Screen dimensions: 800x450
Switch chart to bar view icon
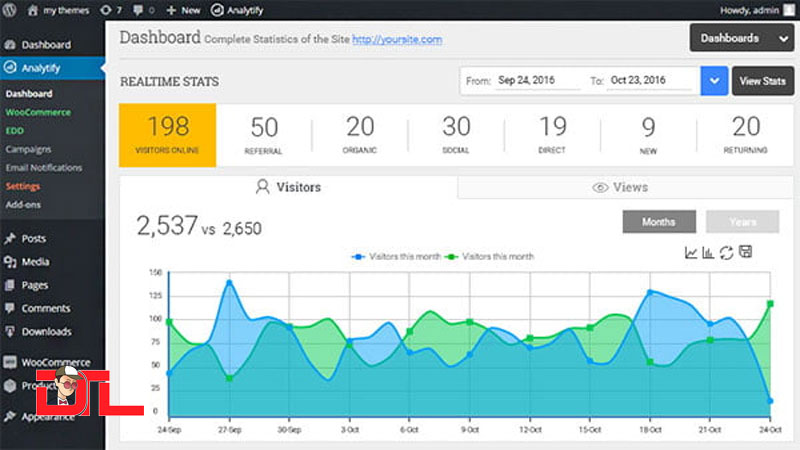click(x=708, y=253)
